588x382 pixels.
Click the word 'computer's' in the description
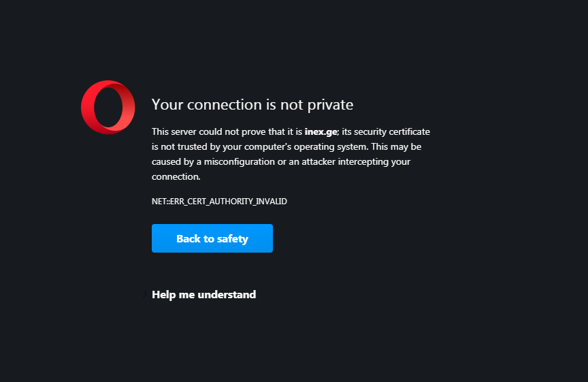pyautogui.click(x=267, y=146)
